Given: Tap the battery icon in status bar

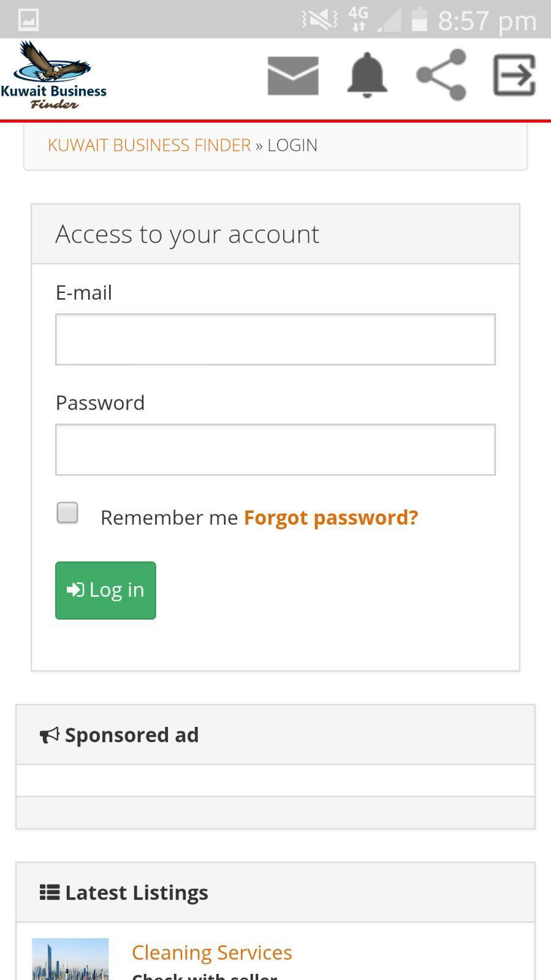Looking at the screenshot, I should (x=419, y=19).
